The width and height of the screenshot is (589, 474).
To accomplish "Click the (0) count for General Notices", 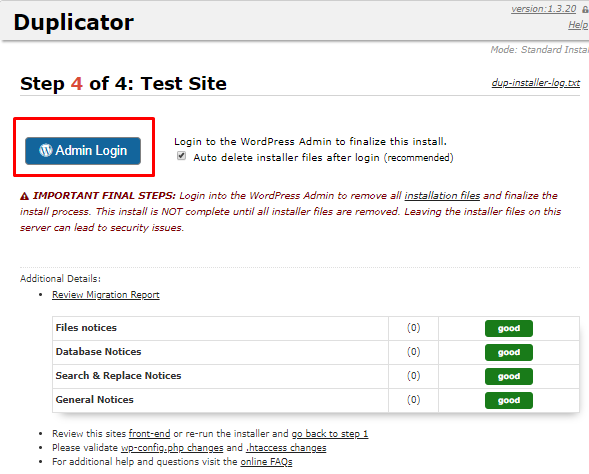I will pos(413,400).
